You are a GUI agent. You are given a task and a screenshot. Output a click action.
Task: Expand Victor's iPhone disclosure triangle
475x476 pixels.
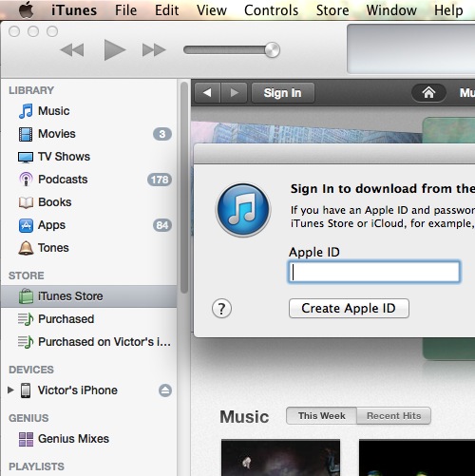(x=10, y=390)
